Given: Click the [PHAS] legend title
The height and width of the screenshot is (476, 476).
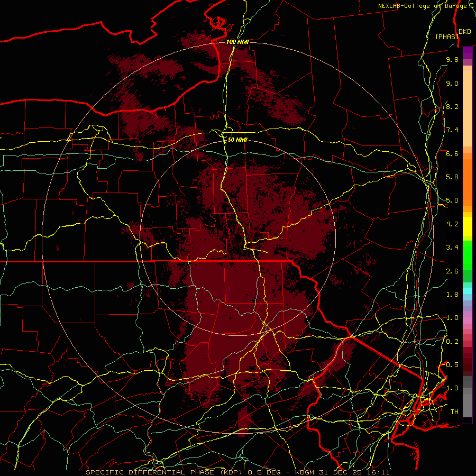Looking at the screenshot, I should (x=447, y=36).
